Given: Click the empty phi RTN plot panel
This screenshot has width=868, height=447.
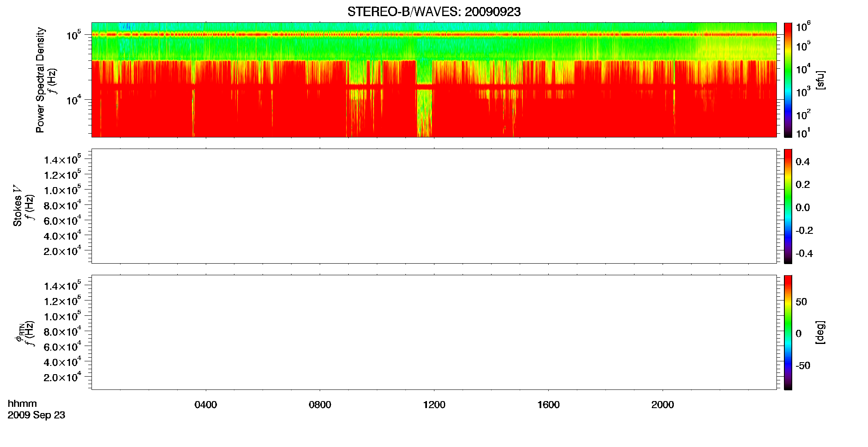Looking at the screenshot, I should coord(434,332).
